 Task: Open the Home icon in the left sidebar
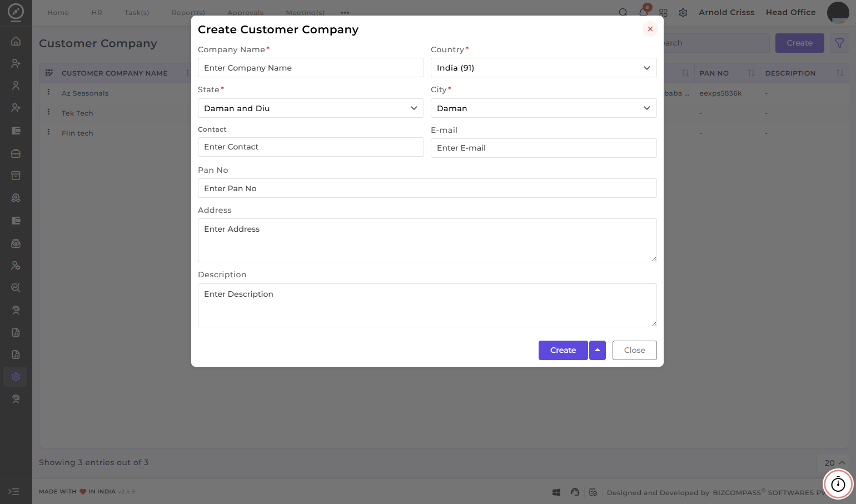tap(16, 41)
